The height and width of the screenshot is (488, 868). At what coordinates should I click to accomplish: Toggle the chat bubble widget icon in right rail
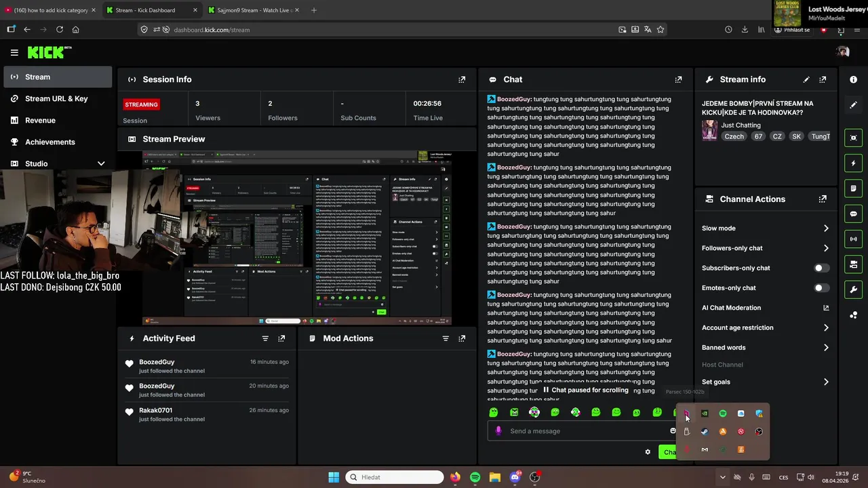tap(853, 213)
